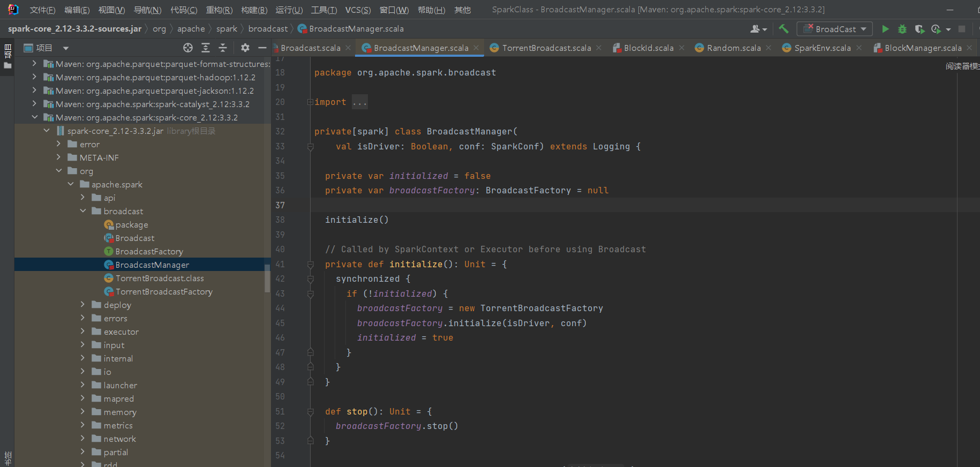The height and width of the screenshot is (467, 980).
Task: Unfold the collapsed import block
Action: (x=310, y=102)
